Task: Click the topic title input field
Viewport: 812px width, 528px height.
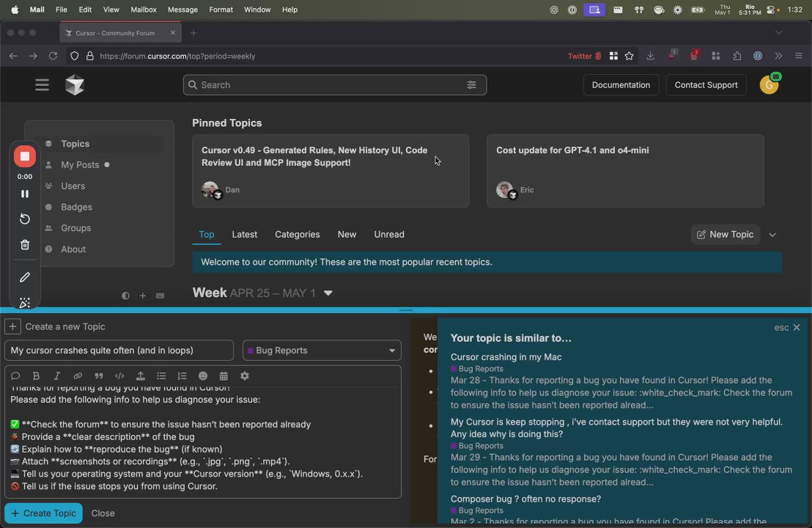Action: pyautogui.click(x=119, y=351)
